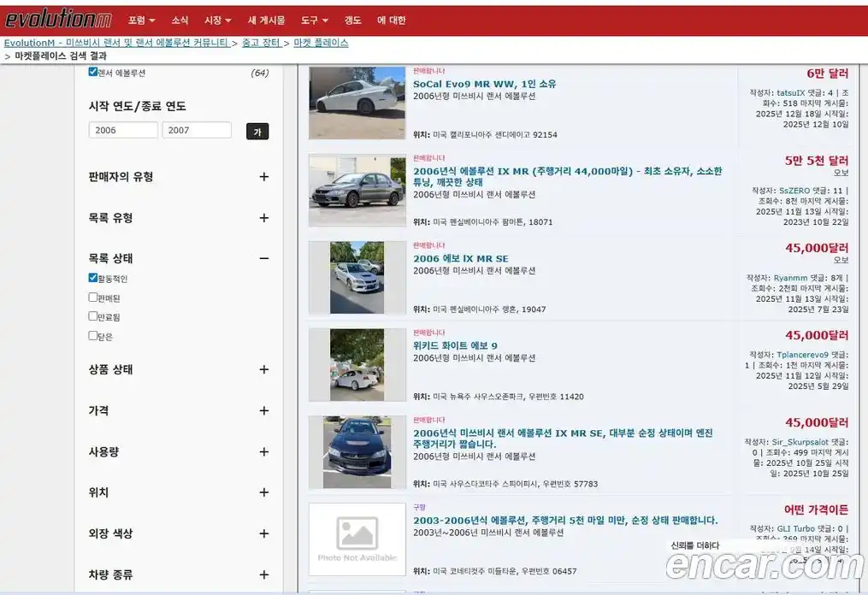Image resolution: width=868 pixels, height=595 pixels.
Task: Open the SoCal Evo9 MR WW listing
Action: pyautogui.click(x=484, y=84)
